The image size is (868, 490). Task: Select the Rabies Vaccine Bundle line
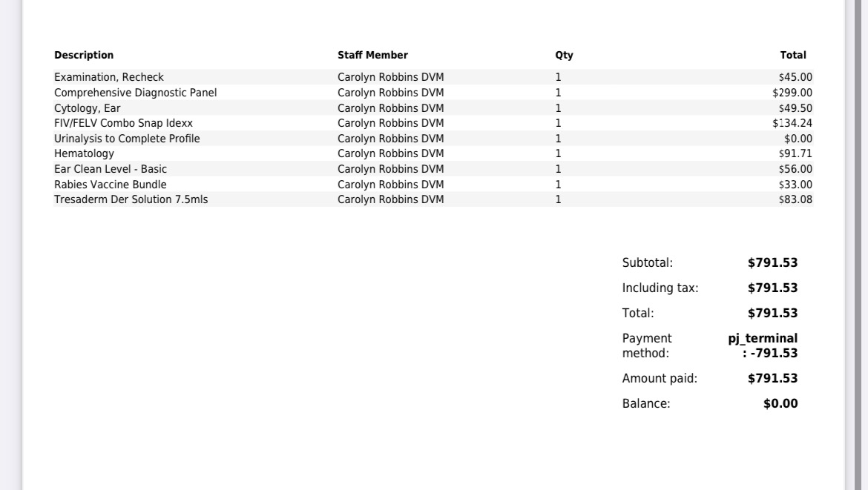111,185
